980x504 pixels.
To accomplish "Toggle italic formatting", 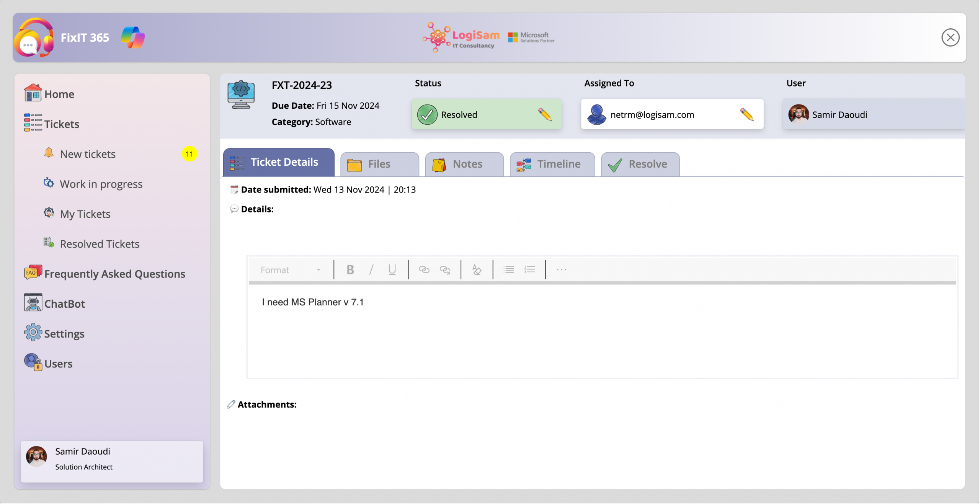I will [x=371, y=270].
